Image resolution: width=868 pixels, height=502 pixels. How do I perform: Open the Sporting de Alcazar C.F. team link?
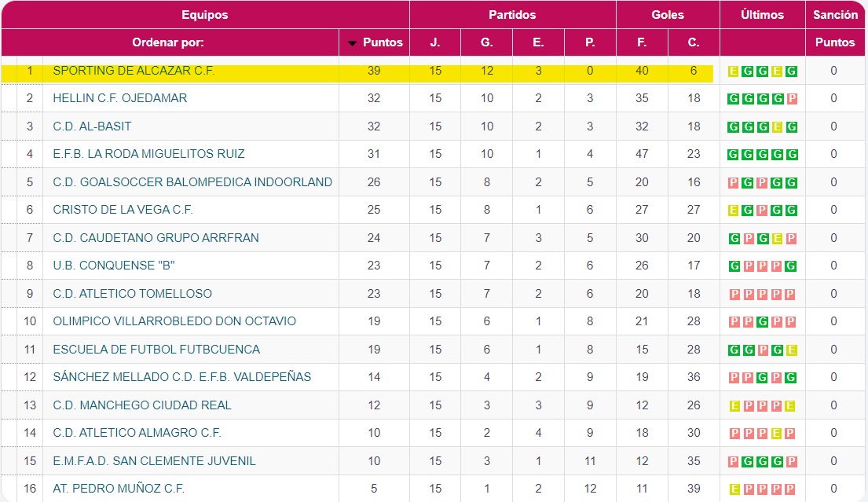133,71
